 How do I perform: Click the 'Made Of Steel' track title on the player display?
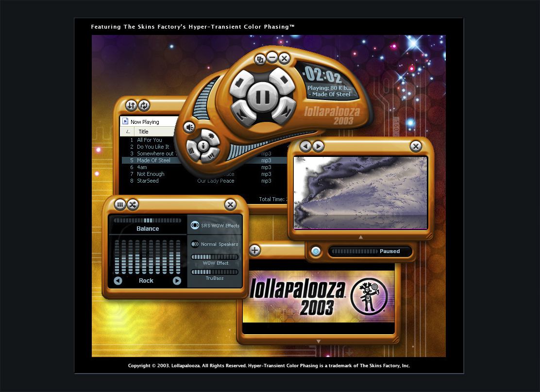tap(331, 94)
